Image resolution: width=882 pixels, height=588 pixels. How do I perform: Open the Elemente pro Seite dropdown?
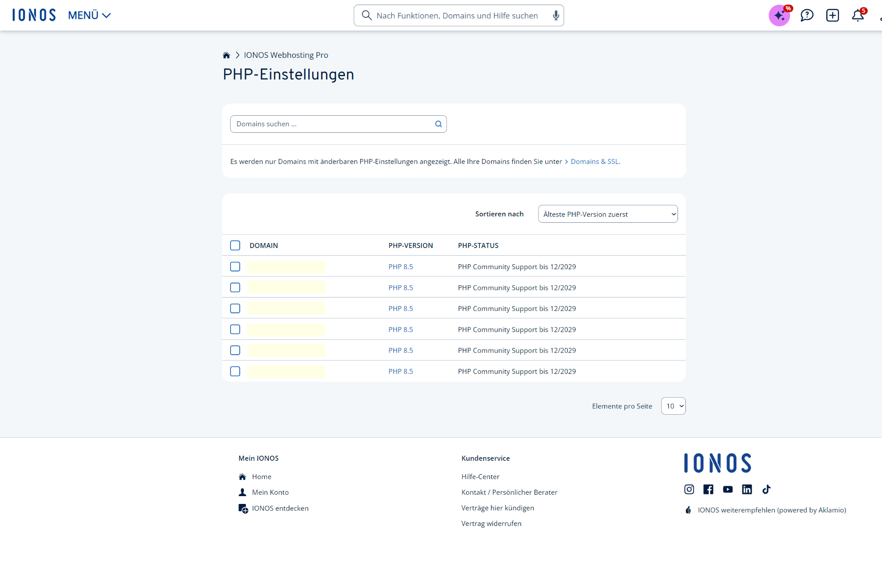click(673, 406)
